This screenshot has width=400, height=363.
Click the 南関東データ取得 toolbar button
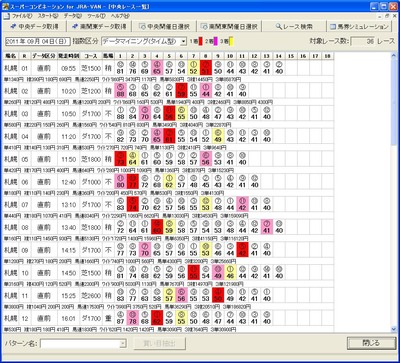[x=99, y=27]
